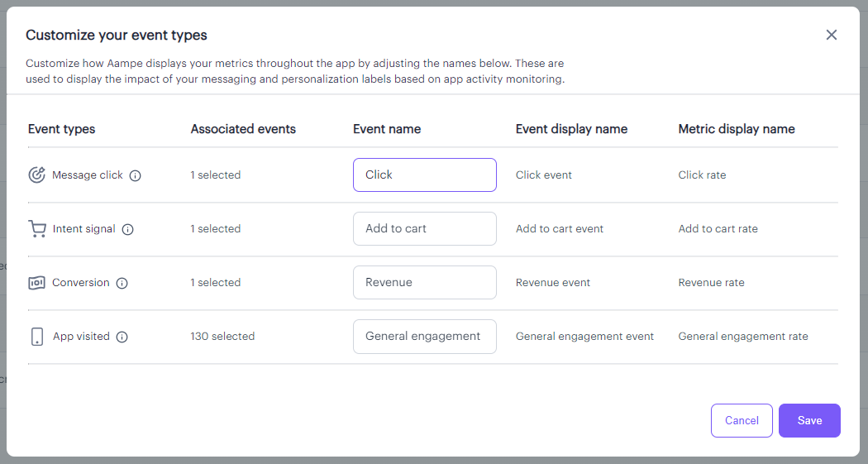The height and width of the screenshot is (464, 868).
Task: Open info tooltip beside App visited
Action: point(122,337)
